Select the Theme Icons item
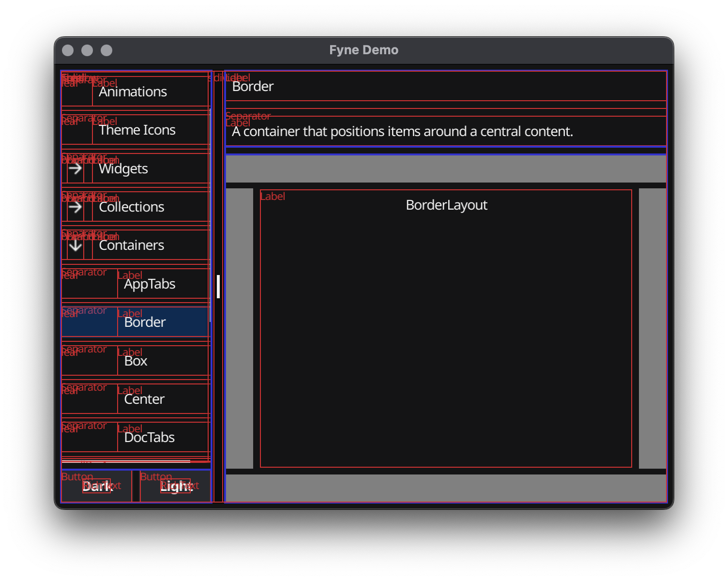The height and width of the screenshot is (581, 728). 136,130
